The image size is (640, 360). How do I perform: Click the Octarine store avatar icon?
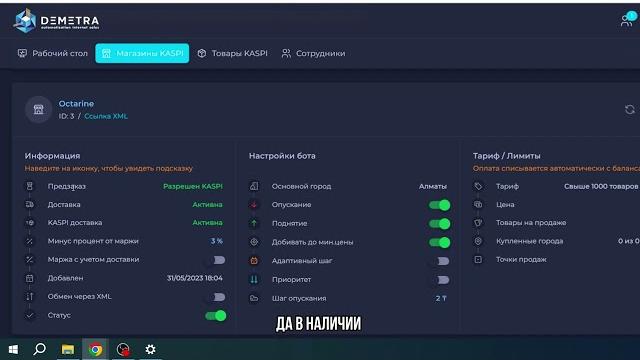[38, 109]
